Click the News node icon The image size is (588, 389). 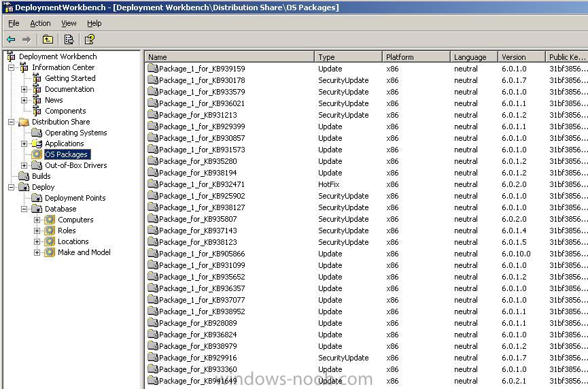point(37,100)
